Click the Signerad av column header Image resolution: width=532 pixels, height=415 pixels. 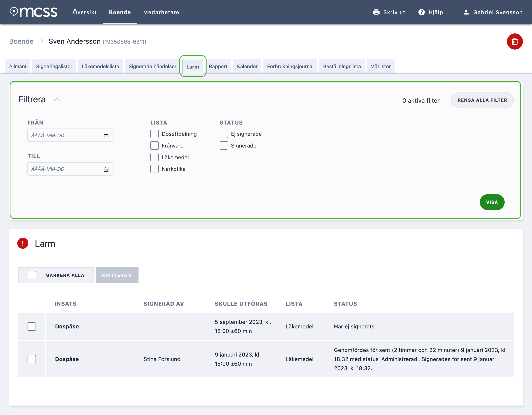coord(164,304)
